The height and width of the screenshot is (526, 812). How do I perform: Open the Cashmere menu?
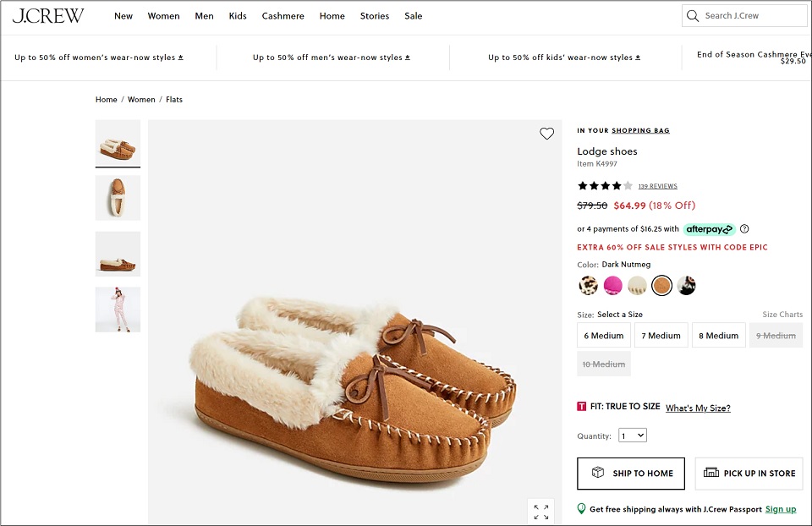pyautogui.click(x=283, y=16)
